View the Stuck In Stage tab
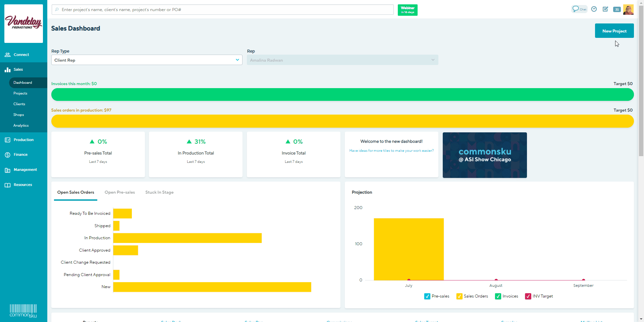Viewport: 644px width, 322px height. (x=159, y=192)
